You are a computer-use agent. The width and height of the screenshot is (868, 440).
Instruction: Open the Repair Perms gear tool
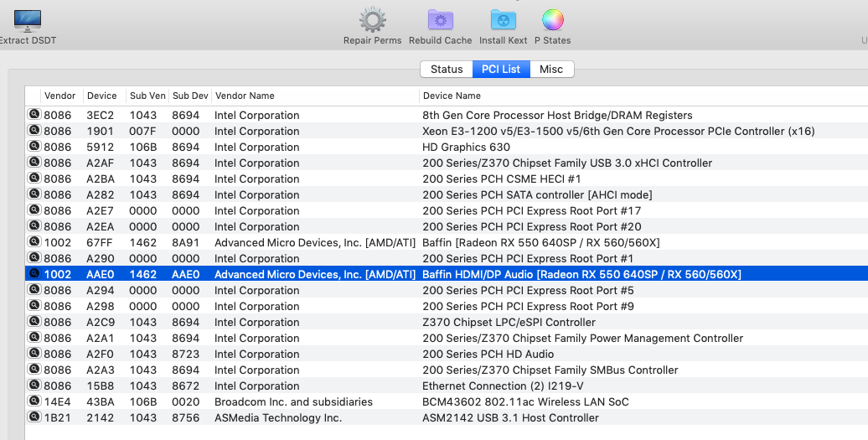(373, 20)
